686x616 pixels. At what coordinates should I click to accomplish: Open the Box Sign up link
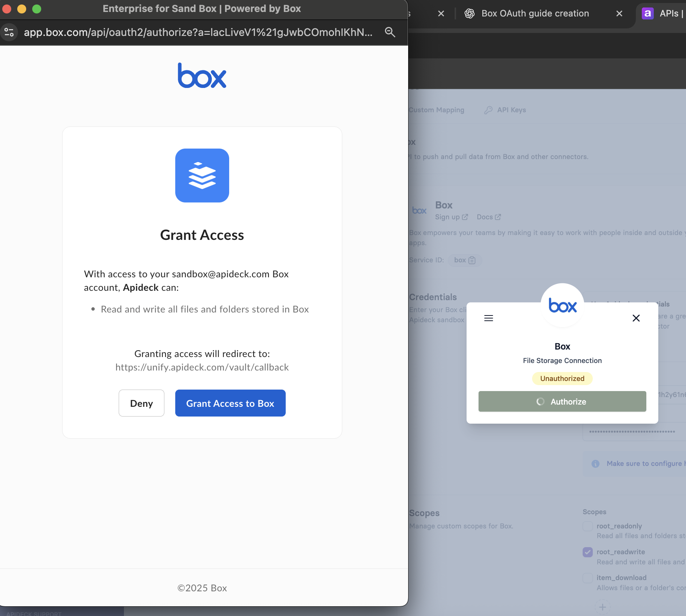[x=448, y=217]
